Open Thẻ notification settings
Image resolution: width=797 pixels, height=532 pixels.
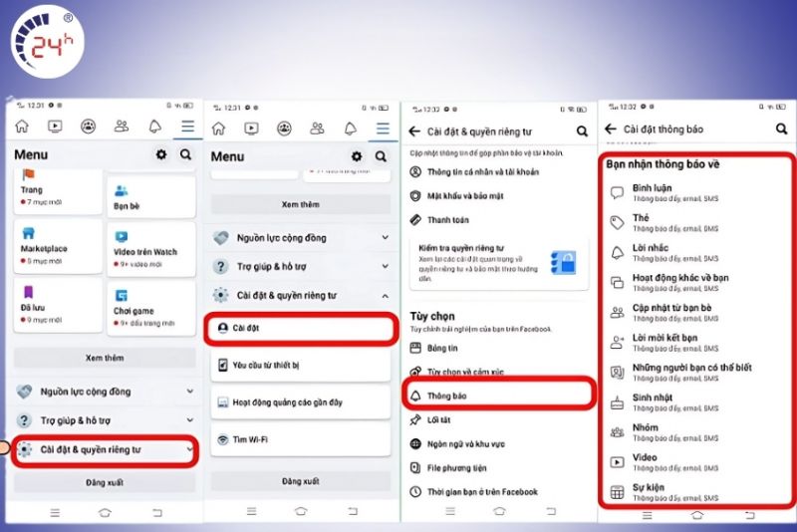click(696, 222)
